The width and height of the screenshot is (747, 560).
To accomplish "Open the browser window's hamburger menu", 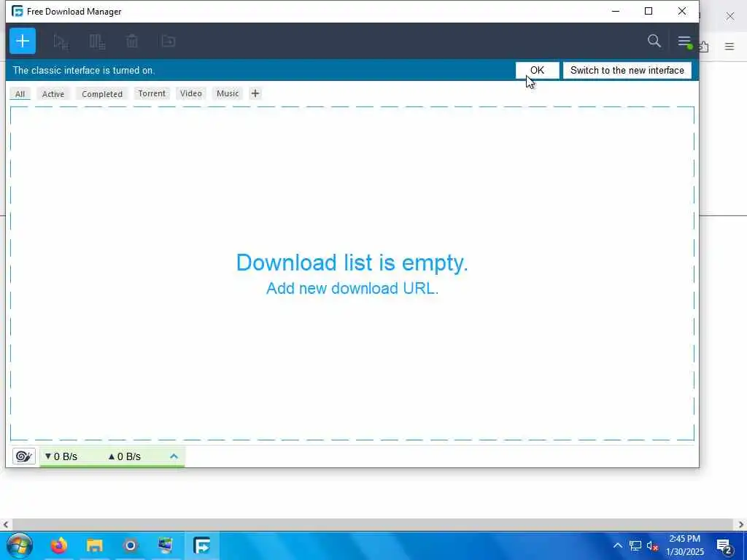I will point(729,46).
